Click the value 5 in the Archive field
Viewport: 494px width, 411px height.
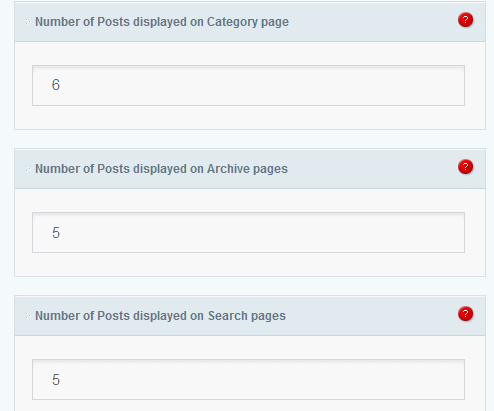point(56,233)
